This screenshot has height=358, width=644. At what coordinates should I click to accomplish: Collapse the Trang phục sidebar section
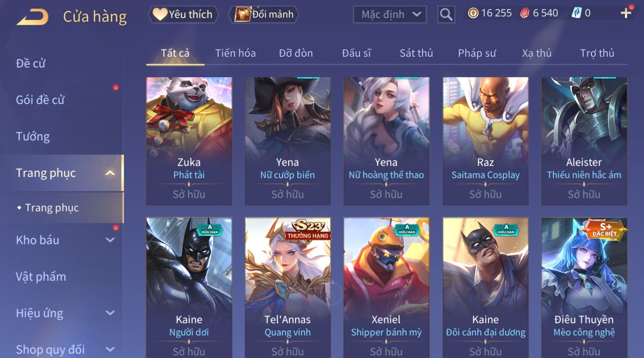point(110,173)
